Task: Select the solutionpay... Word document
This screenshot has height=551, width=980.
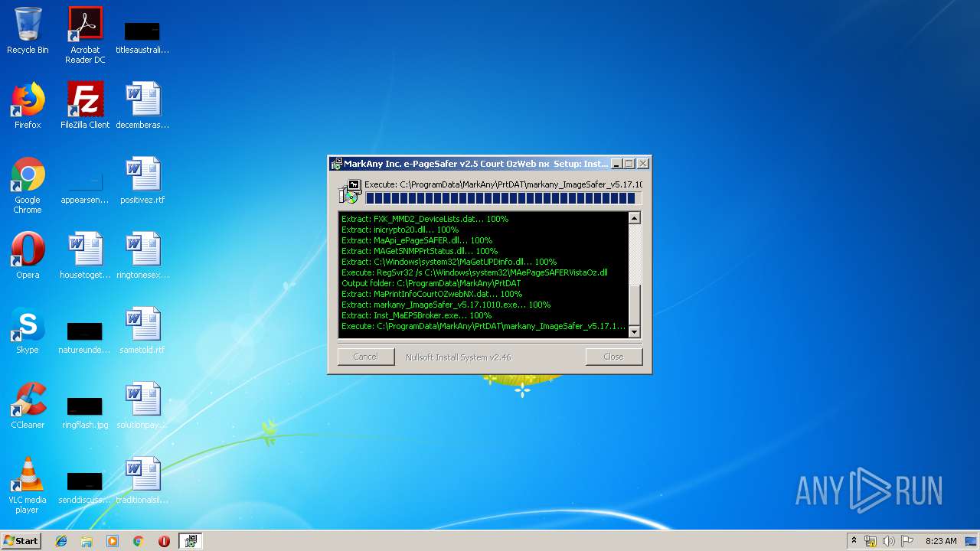Action: pyautogui.click(x=142, y=406)
